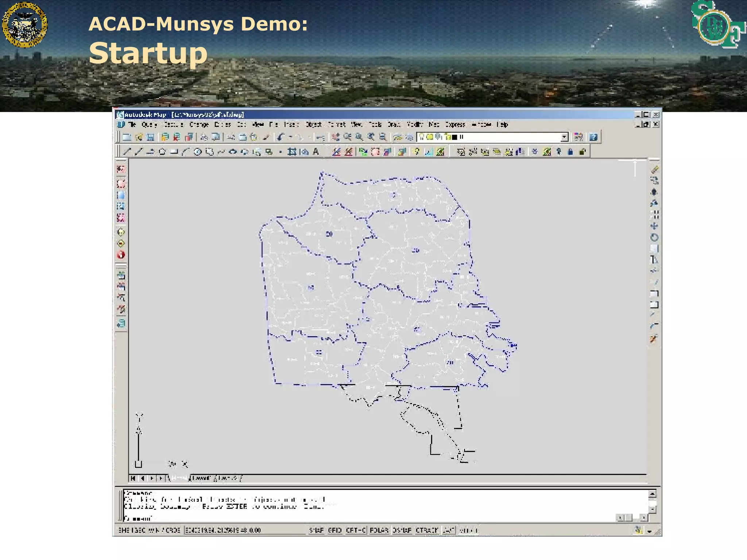This screenshot has width=747, height=560.
Task: Go to first layout tab arrow
Action: pos(133,478)
